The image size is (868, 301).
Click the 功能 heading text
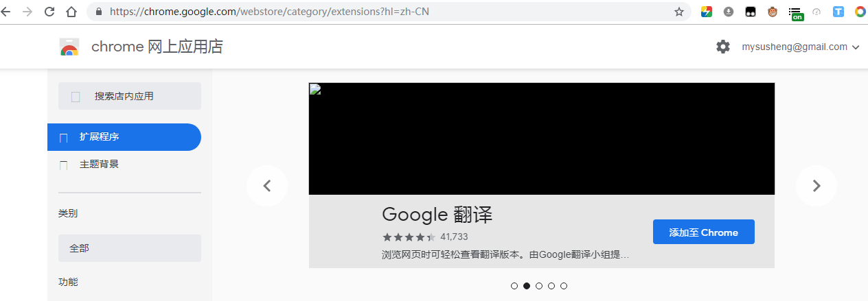point(68,282)
